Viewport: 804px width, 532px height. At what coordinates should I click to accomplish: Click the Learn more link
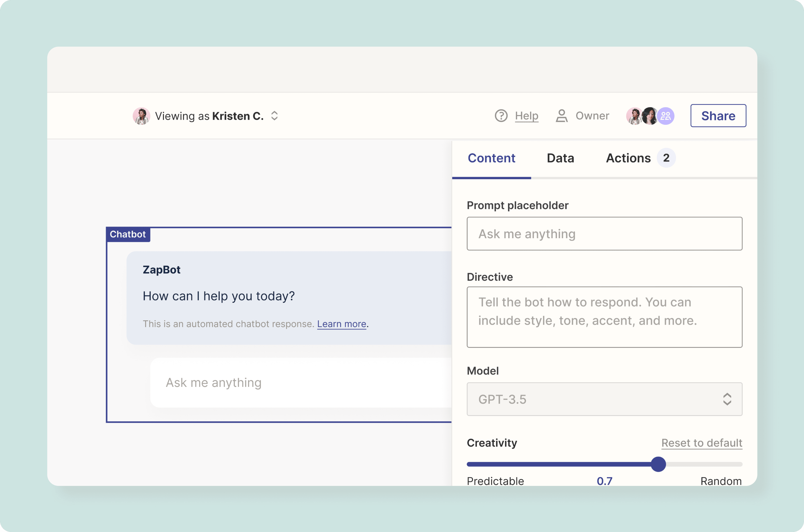342,324
